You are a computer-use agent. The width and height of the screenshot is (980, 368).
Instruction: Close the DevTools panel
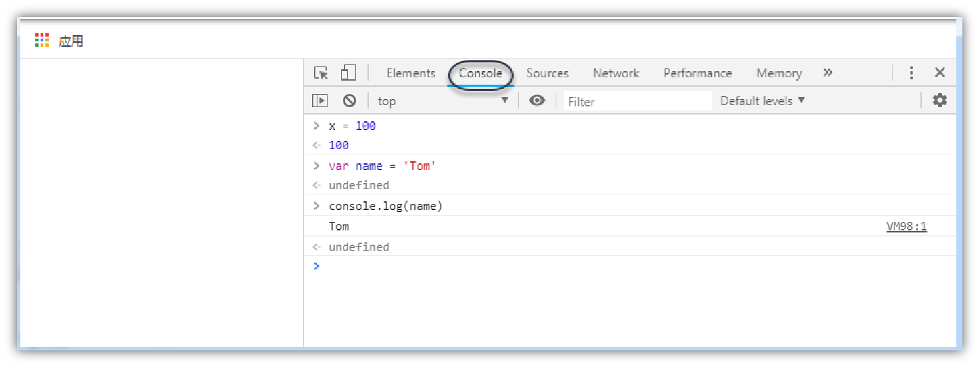click(940, 73)
